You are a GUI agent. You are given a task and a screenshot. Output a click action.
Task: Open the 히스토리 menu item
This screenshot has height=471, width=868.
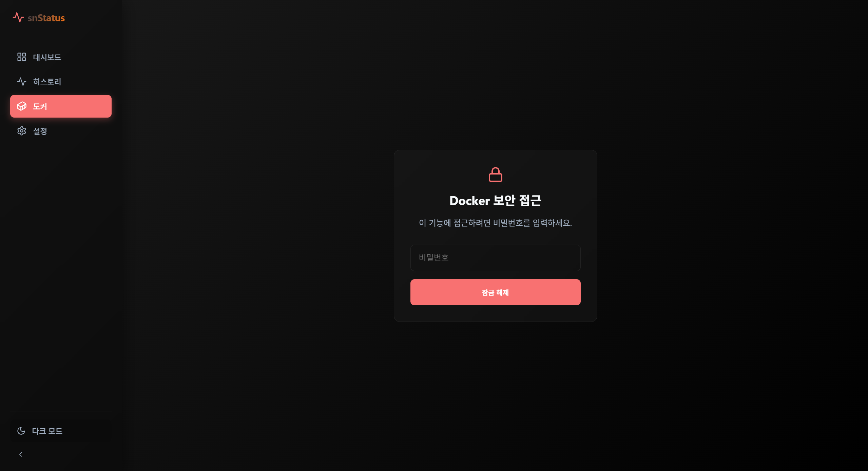(x=61, y=82)
